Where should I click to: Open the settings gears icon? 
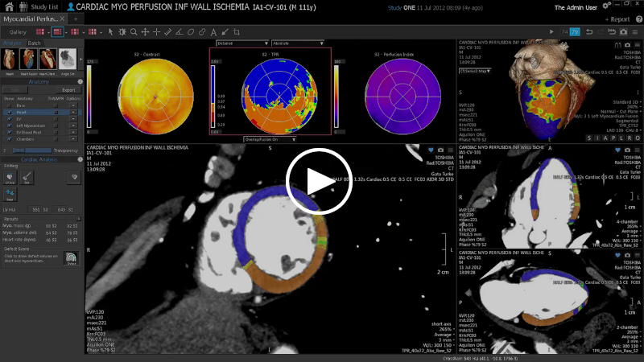coord(606,6)
